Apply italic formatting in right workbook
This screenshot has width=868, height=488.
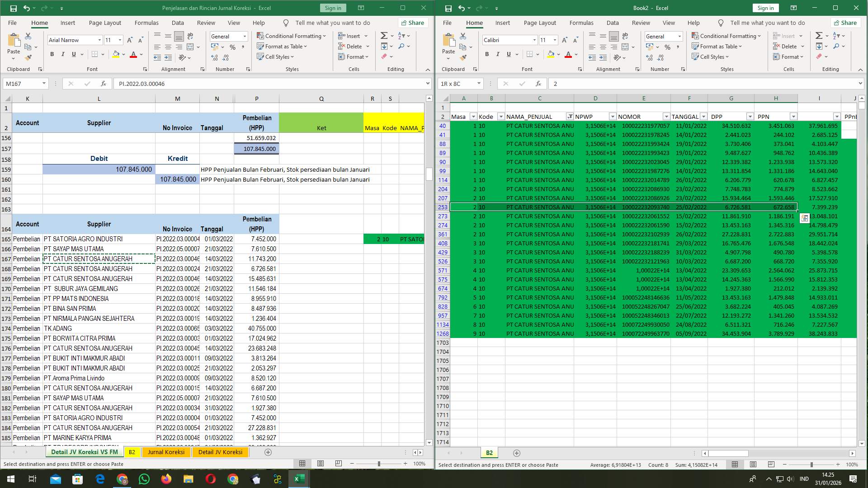pos(497,54)
